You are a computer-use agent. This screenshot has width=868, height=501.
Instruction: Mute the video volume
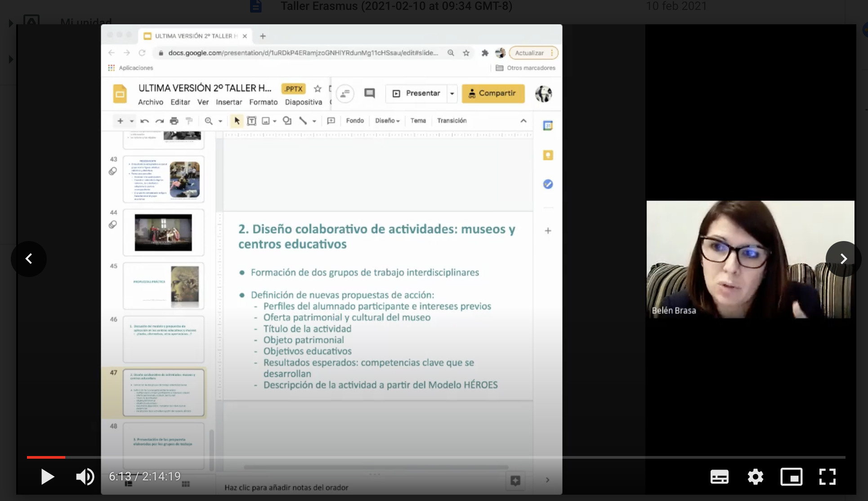pyautogui.click(x=85, y=477)
